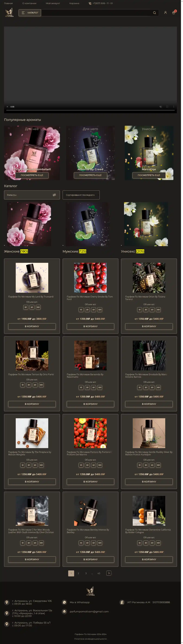Toggle video fullscreen icon
Screen dimensions: 183x644
[167, 107]
